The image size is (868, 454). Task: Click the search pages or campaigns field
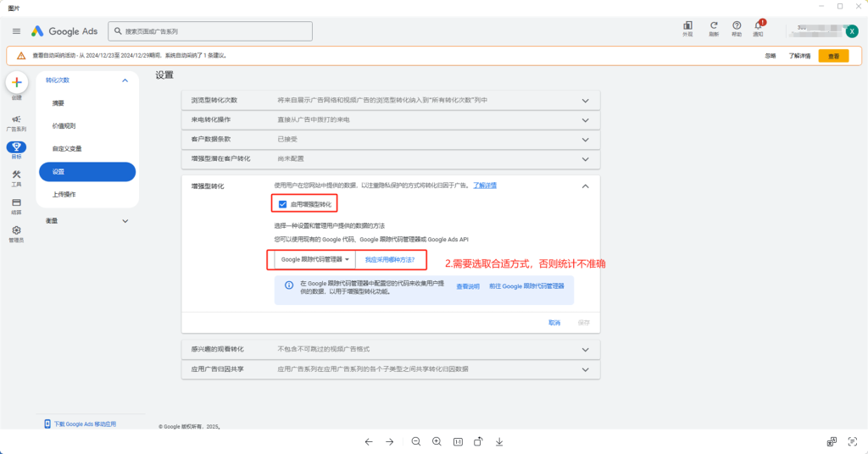tap(210, 31)
